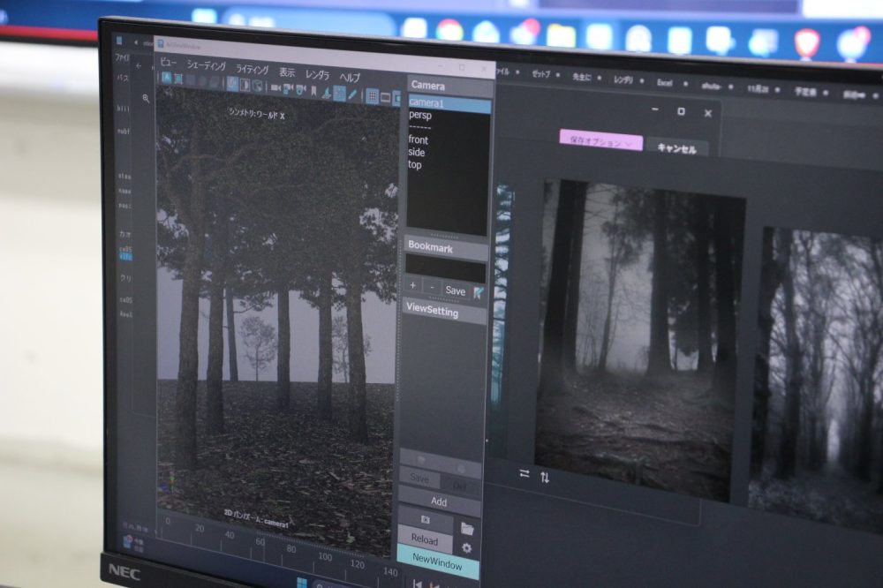Open the pink 保存オプション dropdown

(600, 141)
